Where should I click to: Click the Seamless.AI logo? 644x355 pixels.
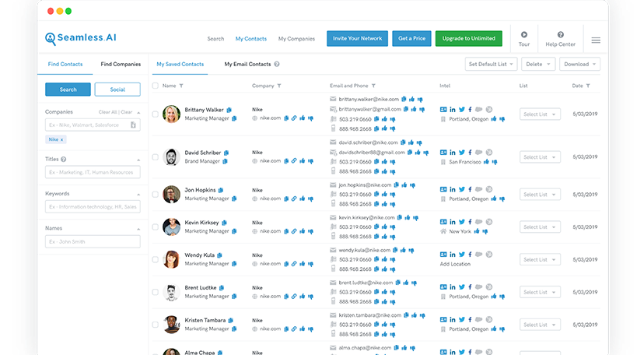(81, 38)
